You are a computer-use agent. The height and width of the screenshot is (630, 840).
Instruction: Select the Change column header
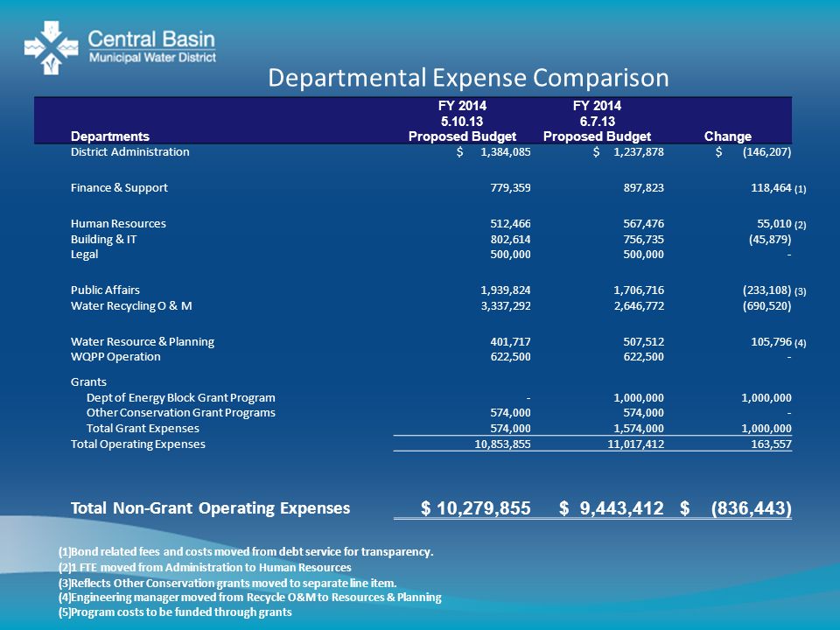click(727, 136)
